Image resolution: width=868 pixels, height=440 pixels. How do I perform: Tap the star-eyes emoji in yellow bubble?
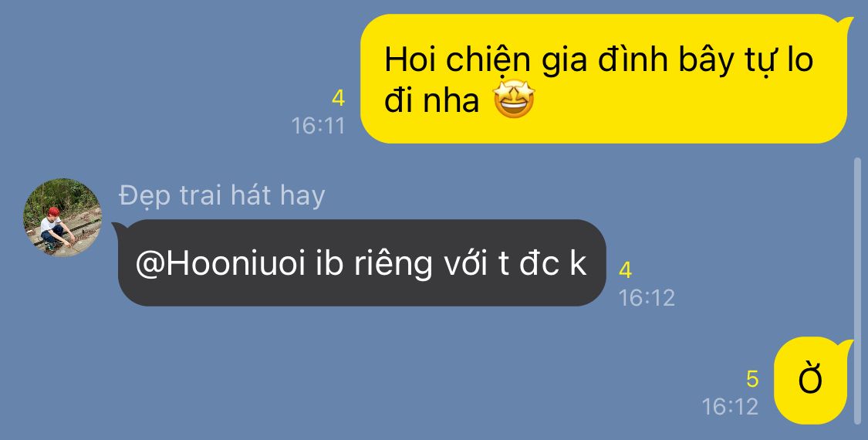(514, 100)
